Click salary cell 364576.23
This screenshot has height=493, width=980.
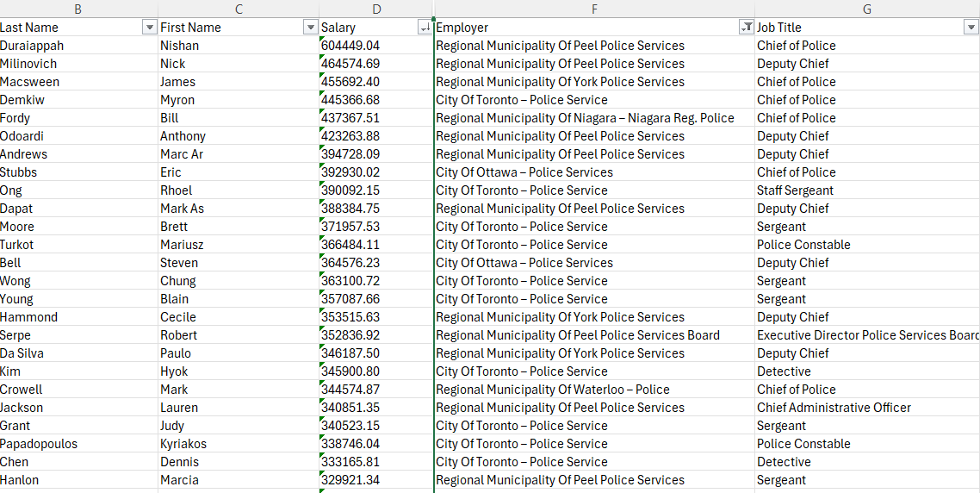376,263
